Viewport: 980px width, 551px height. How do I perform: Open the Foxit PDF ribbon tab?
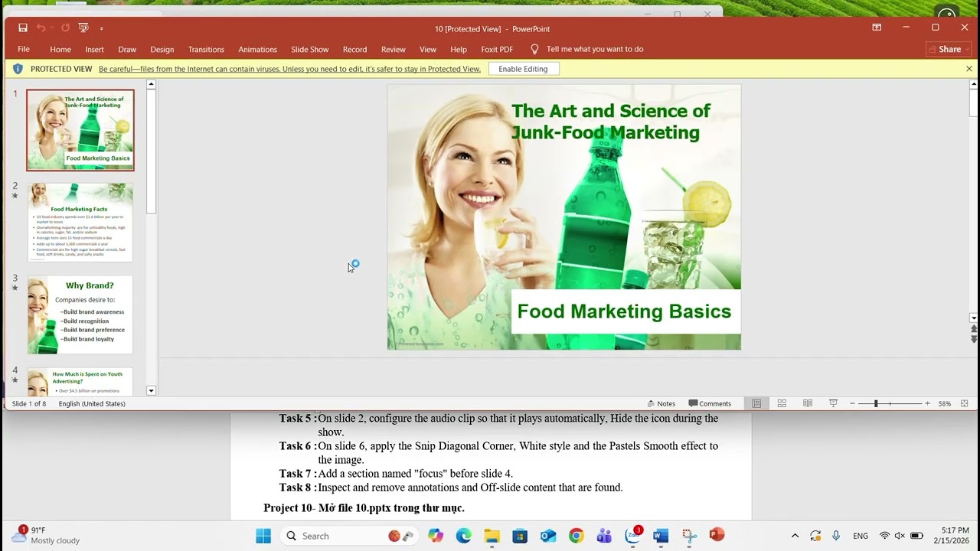pos(497,49)
